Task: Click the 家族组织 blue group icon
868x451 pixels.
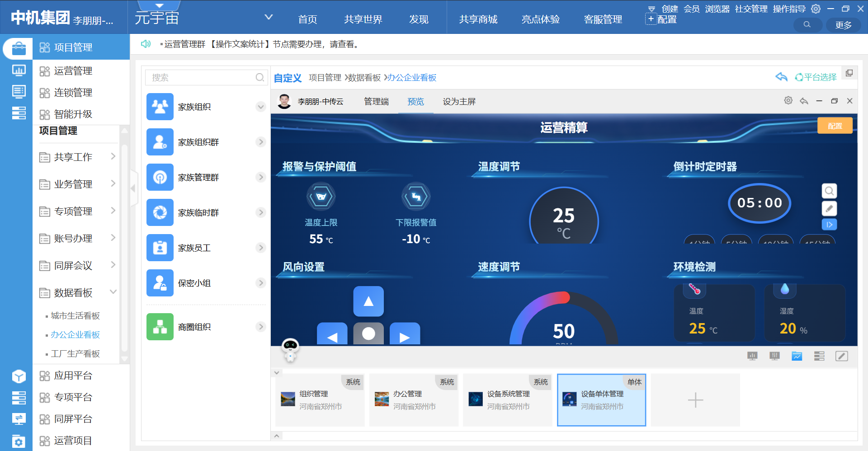Action: 160,107
